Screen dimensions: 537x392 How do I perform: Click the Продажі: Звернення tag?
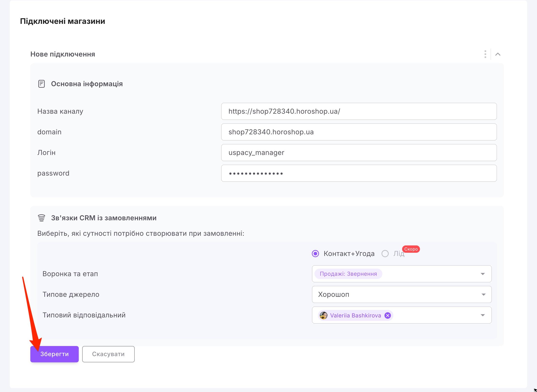[x=348, y=274]
